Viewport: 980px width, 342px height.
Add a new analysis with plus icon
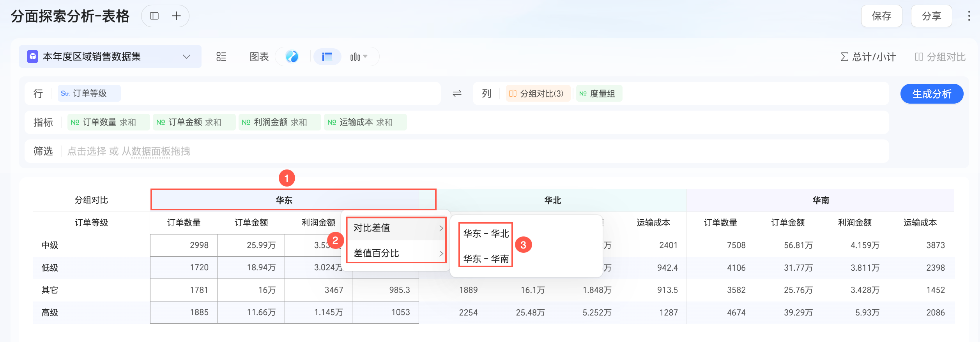point(176,16)
